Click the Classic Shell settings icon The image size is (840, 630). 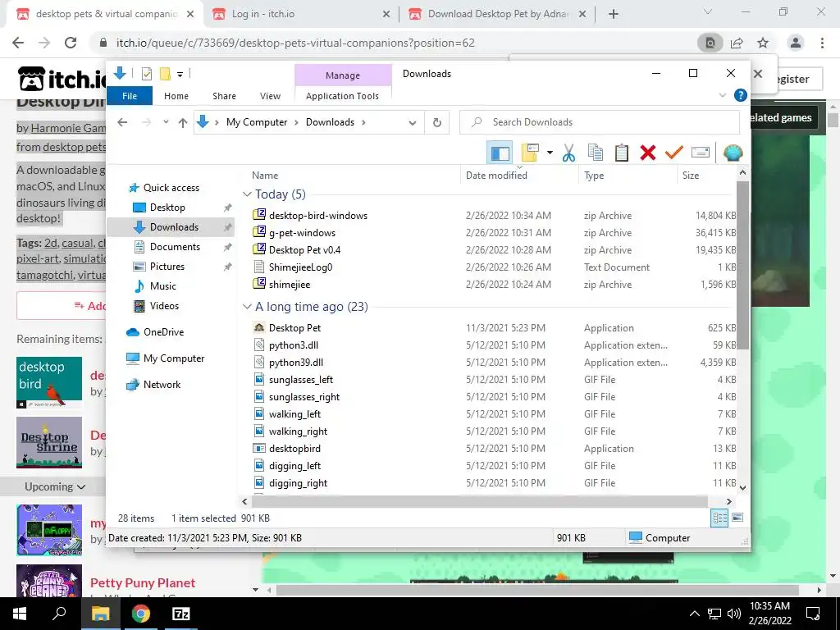pyautogui.click(x=733, y=153)
